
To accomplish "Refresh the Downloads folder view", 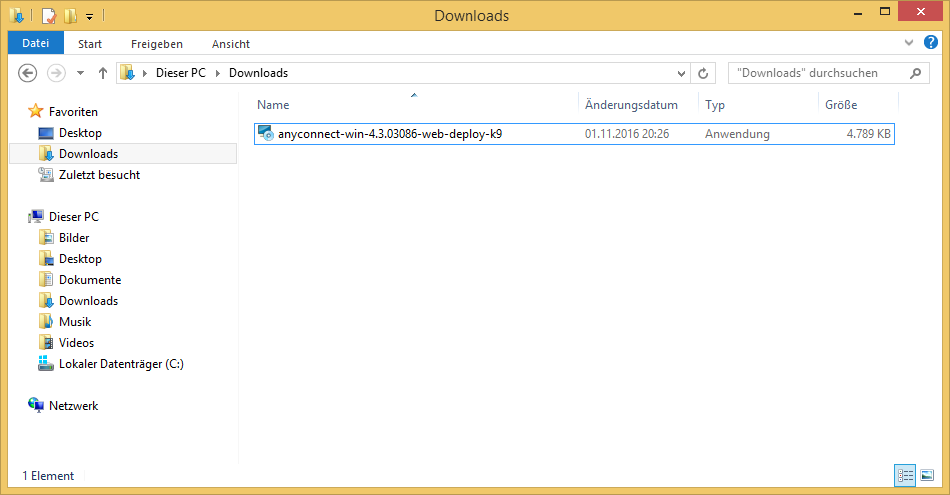I will [x=703, y=73].
